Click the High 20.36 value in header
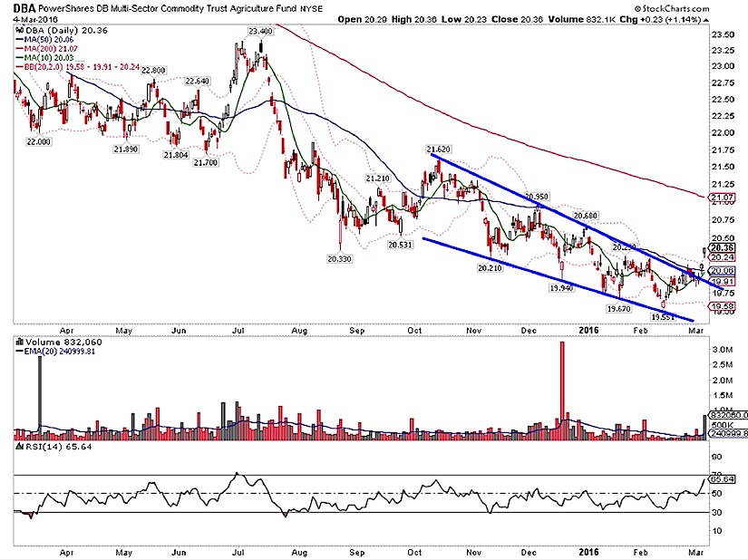The width and height of the screenshot is (748, 560). coord(414,20)
